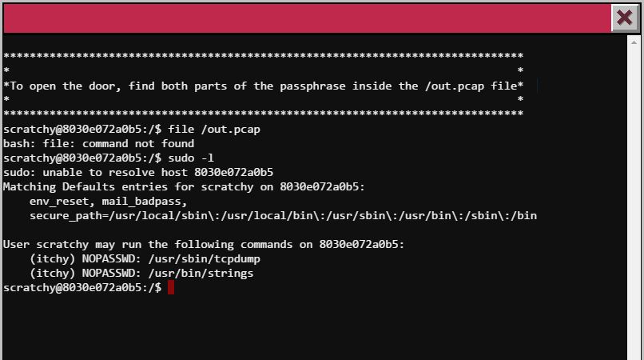Click the red title bar of the terminal
Screen dimensions: 644x360
(304, 18)
